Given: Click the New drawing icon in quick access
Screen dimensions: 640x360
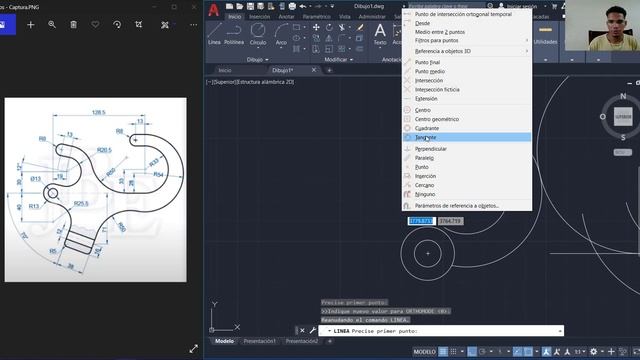Looking at the screenshot, I should (x=229, y=6).
